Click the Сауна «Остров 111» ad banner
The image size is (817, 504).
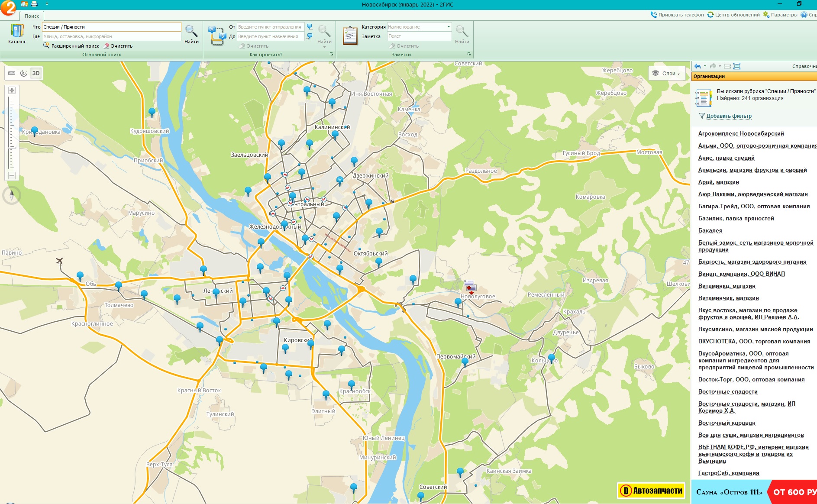point(754,492)
